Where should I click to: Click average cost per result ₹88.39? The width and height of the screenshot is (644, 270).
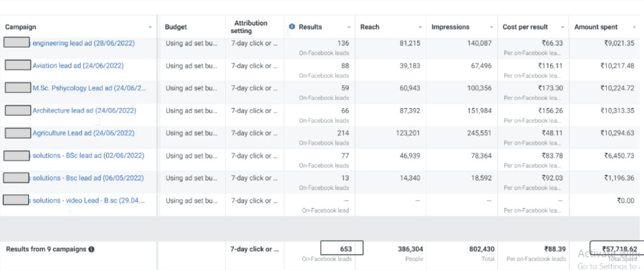click(x=554, y=249)
